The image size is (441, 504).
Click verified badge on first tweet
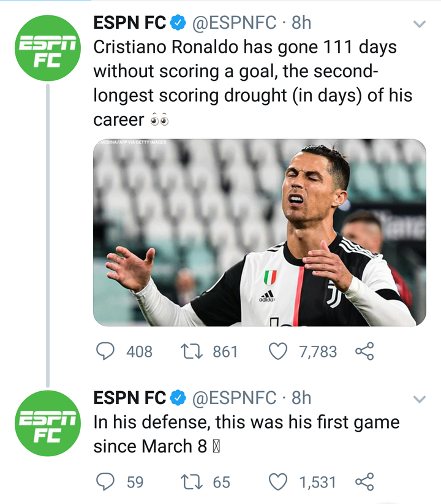pyautogui.click(x=178, y=23)
